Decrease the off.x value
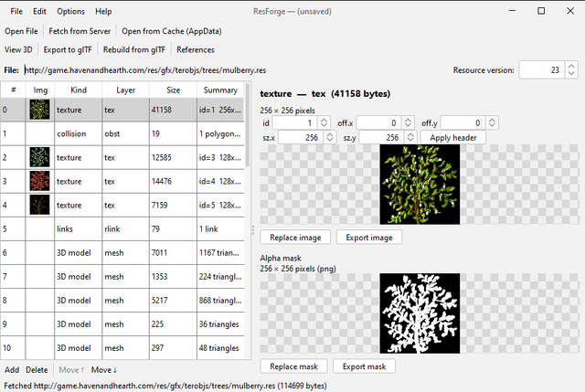 [408, 126]
